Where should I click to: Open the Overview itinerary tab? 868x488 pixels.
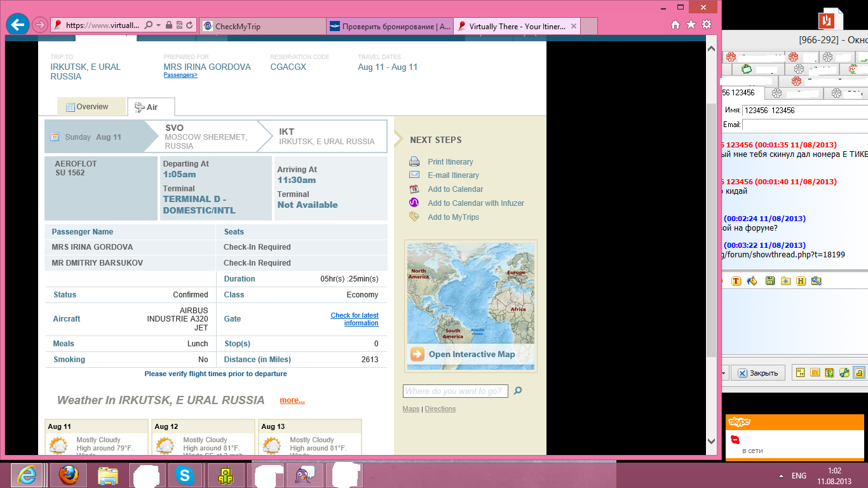pyautogui.click(x=92, y=107)
